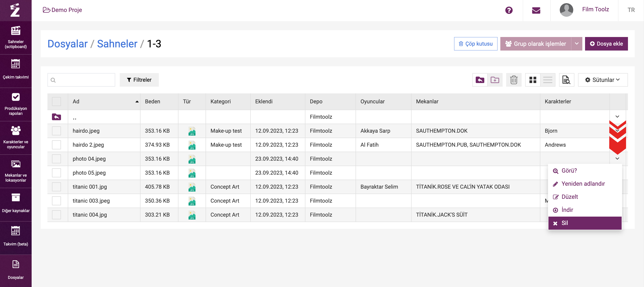Go to Dosyalar breadcrumb link

click(x=68, y=44)
